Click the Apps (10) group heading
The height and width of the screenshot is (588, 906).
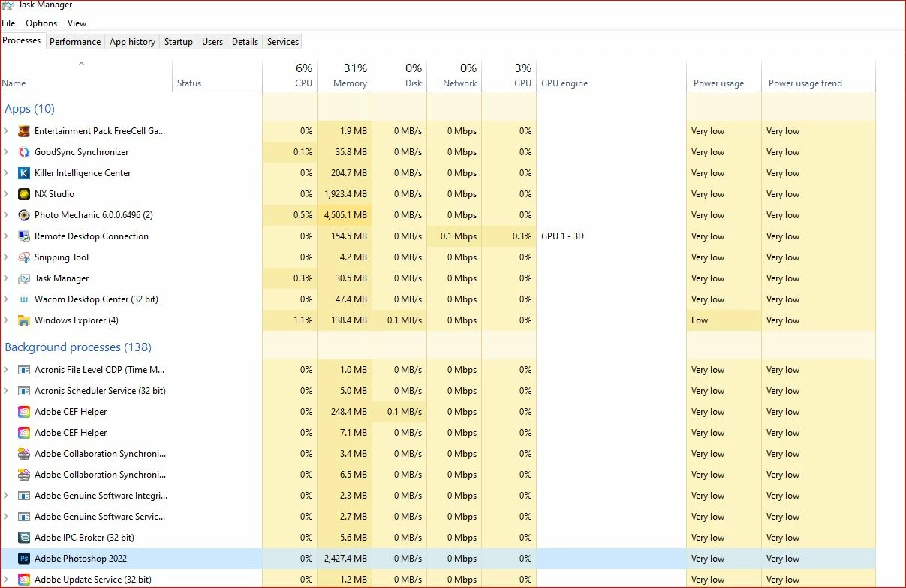[29, 109]
